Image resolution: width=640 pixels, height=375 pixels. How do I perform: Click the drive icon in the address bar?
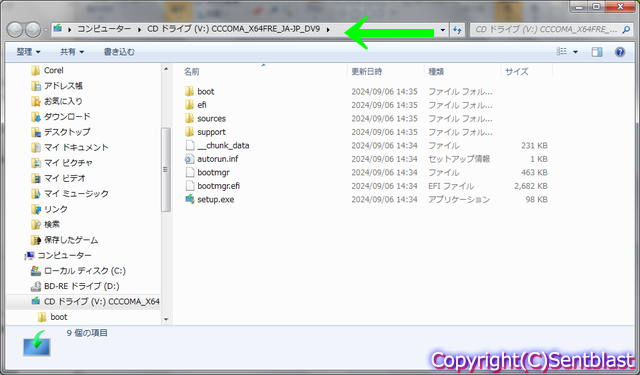pyautogui.click(x=58, y=29)
